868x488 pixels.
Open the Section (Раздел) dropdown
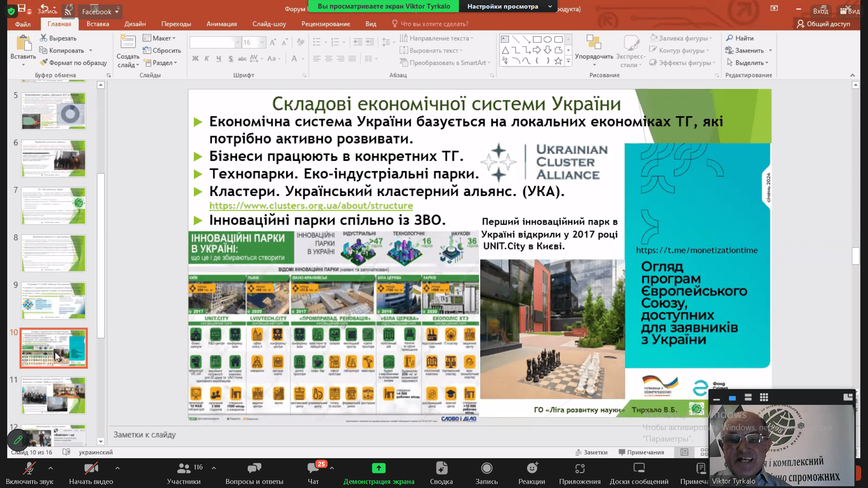[160, 62]
